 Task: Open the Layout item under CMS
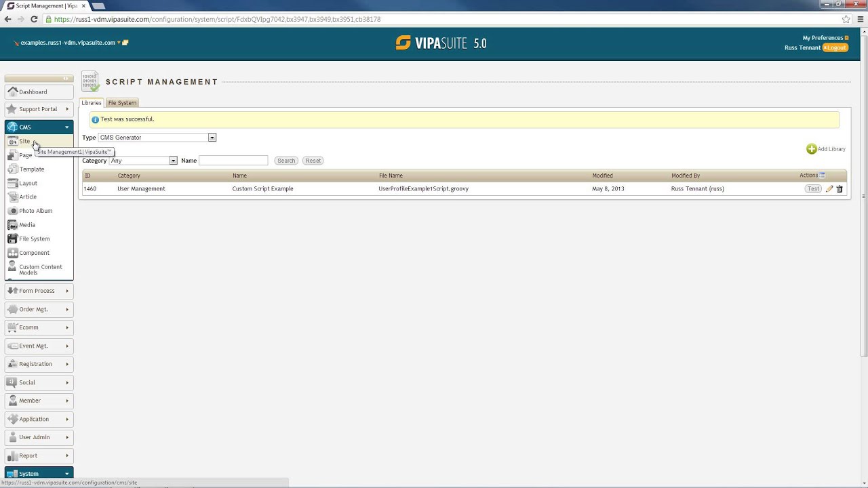pos(28,183)
